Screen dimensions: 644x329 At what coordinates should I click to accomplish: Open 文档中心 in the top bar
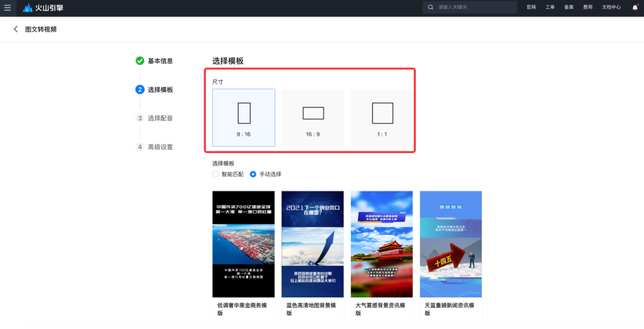pos(611,8)
